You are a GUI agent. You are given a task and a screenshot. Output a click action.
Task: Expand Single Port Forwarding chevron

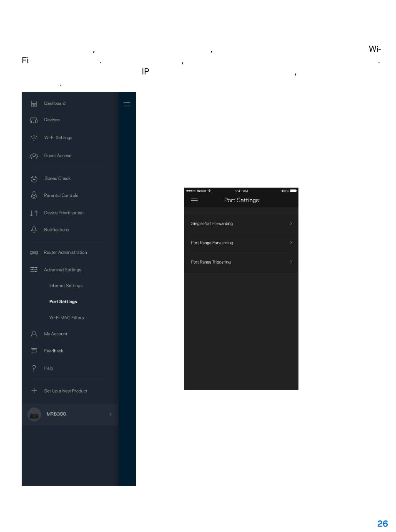pyautogui.click(x=291, y=223)
